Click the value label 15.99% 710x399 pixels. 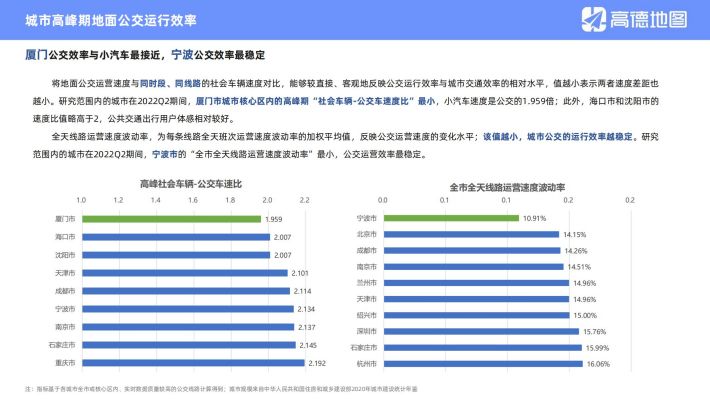click(x=598, y=348)
